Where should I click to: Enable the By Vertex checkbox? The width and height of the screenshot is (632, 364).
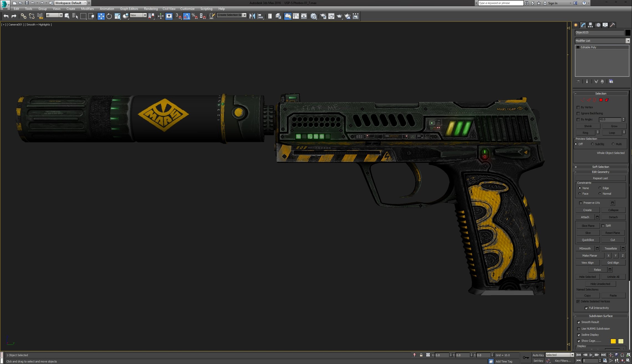578,107
